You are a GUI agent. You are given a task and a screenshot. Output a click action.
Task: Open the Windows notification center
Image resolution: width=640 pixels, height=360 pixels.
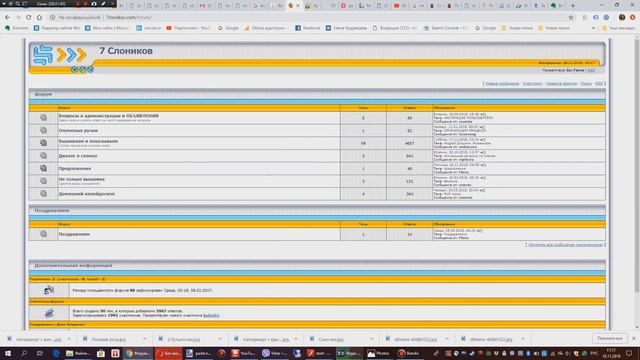click(629, 353)
